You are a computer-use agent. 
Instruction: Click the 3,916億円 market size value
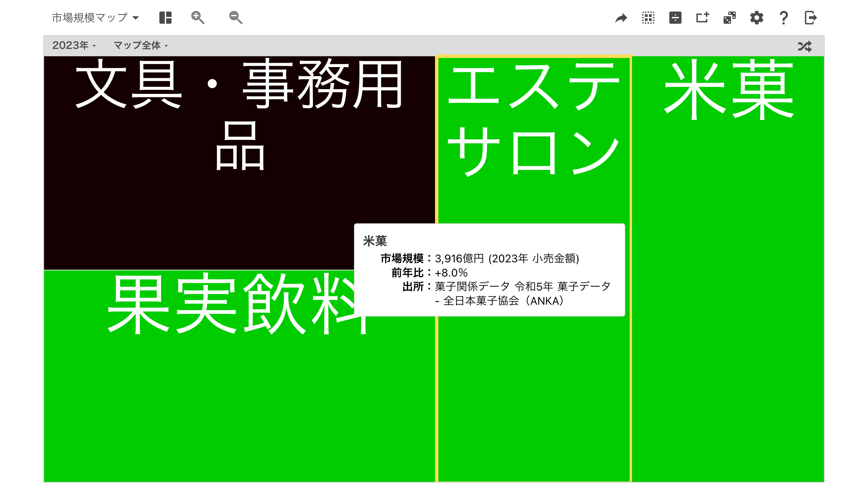pos(459,259)
